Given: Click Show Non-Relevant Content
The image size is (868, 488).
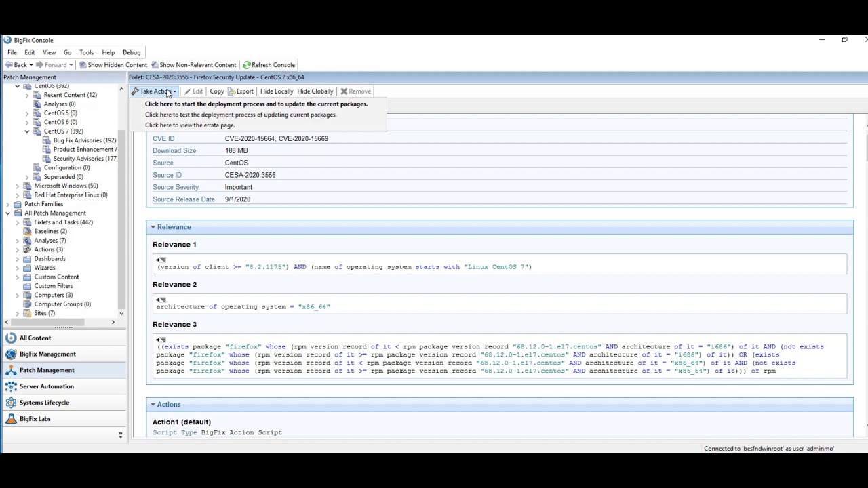Looking at the screenshot, I should click(193, 65).
